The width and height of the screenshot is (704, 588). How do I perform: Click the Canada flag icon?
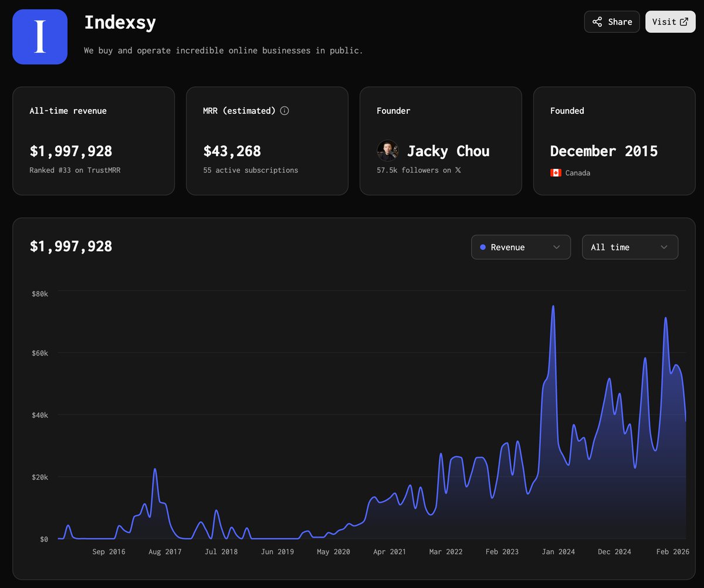[x=556, y=173]
